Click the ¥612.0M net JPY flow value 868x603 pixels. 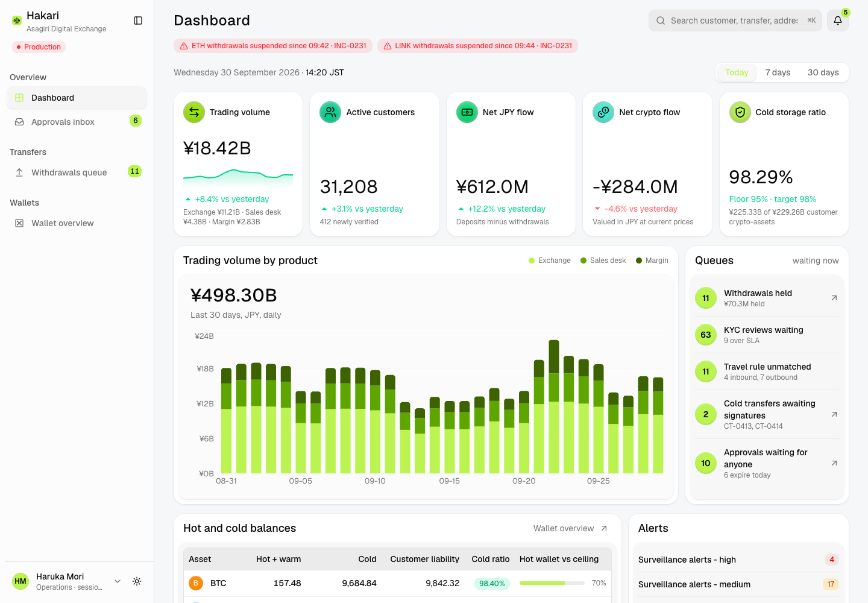pos(492,186)
